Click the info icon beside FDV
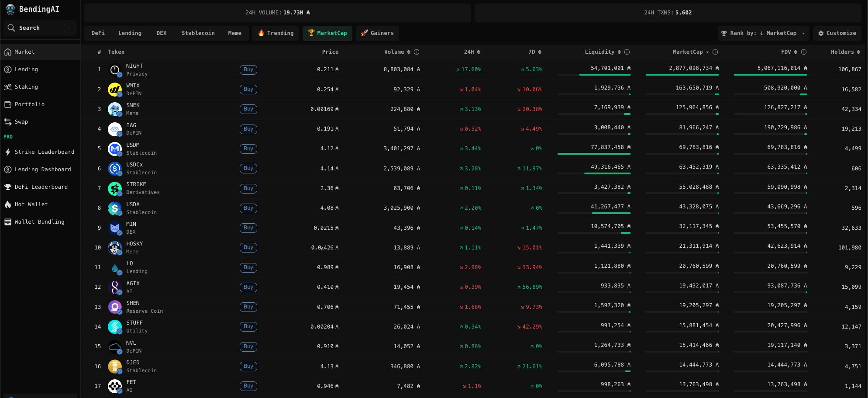The height and width of the screenshot is (398, 868). coord(804,52)
